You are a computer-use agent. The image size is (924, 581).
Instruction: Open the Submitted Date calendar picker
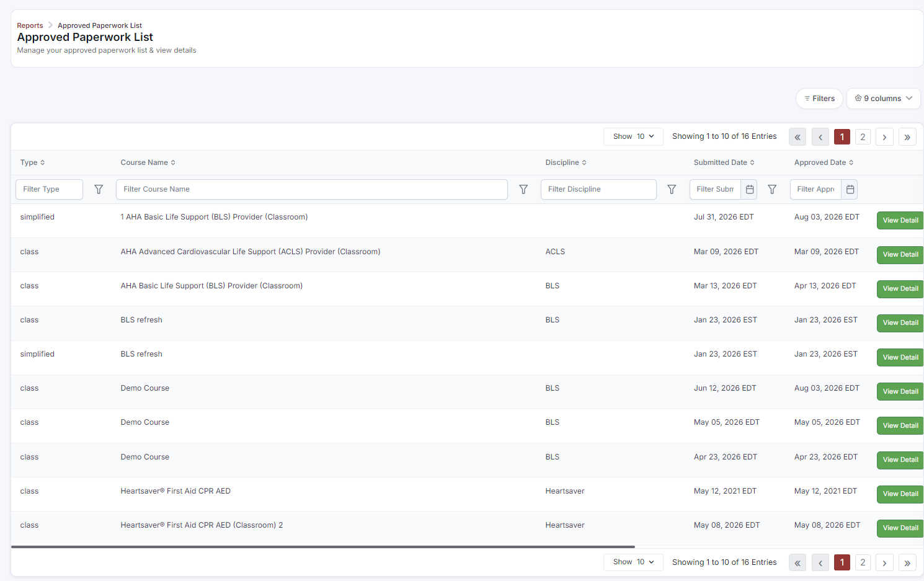click(749, 189)
